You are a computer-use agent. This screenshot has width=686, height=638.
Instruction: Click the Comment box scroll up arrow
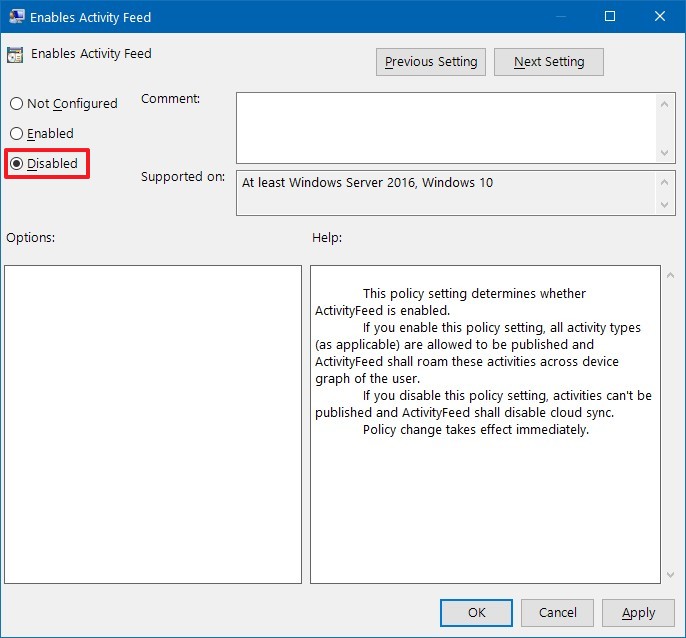(665, 104)
